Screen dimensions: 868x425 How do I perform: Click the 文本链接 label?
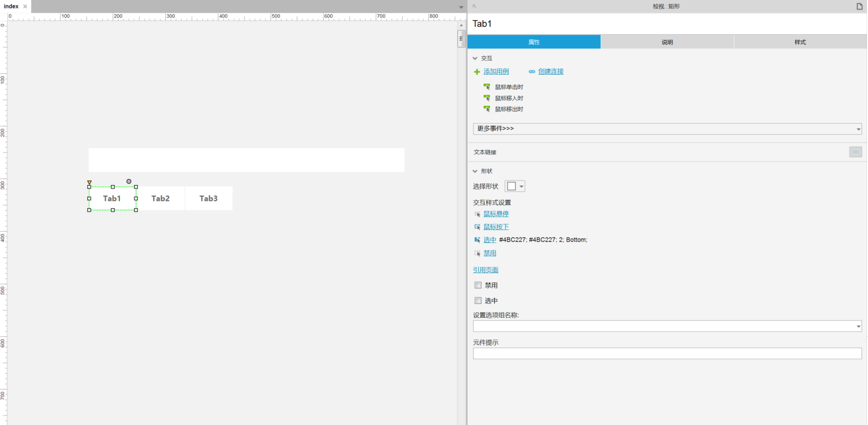pos(485,152)
